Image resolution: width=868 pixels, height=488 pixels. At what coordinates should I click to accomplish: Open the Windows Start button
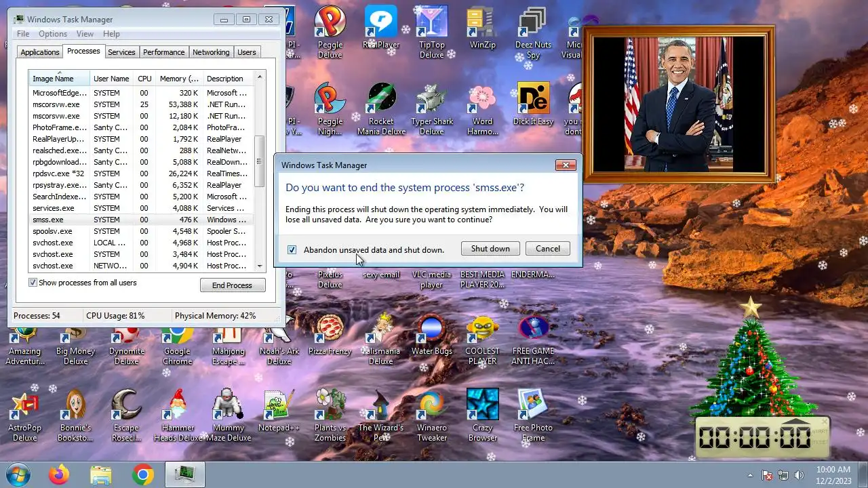tap(17, 474)
